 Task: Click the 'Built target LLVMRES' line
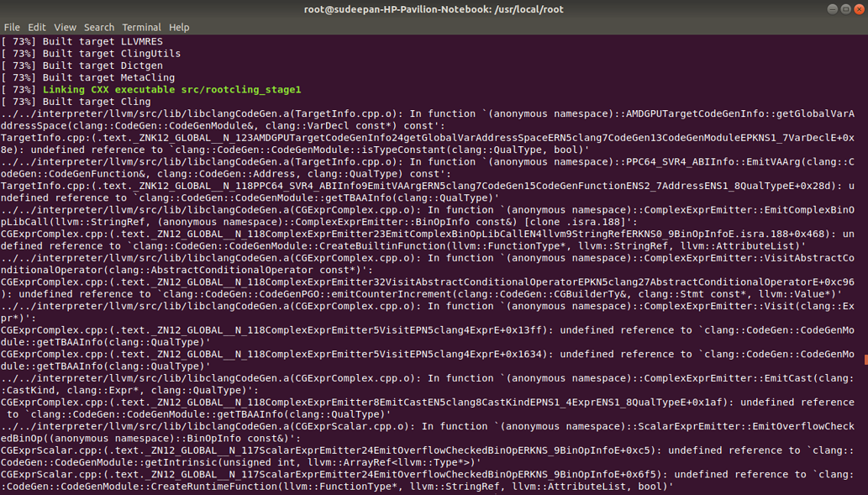click(x=82, y=41)
